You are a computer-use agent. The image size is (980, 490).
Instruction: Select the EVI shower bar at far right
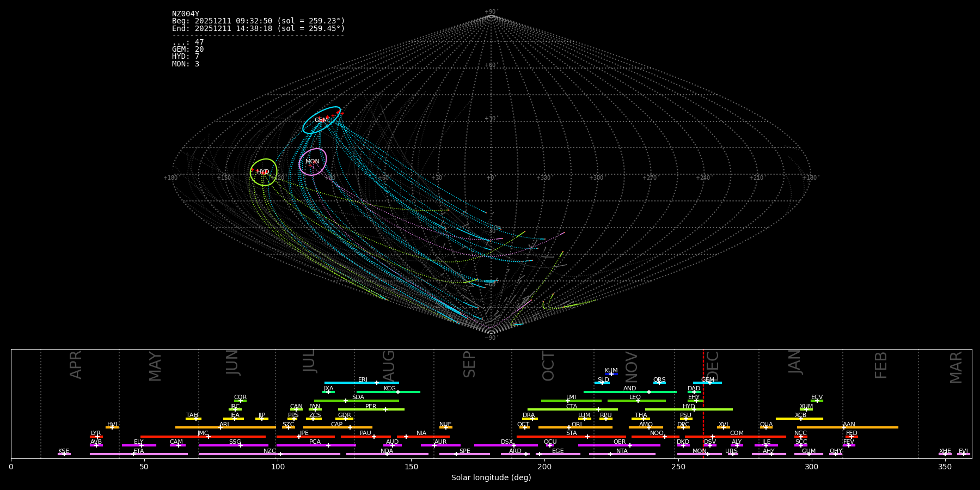963,454
